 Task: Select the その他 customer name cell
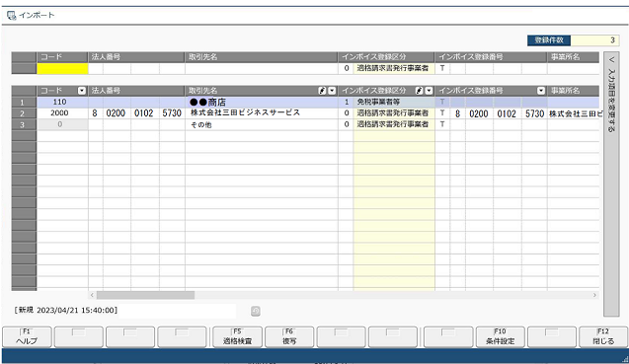(x=261, y=124)
